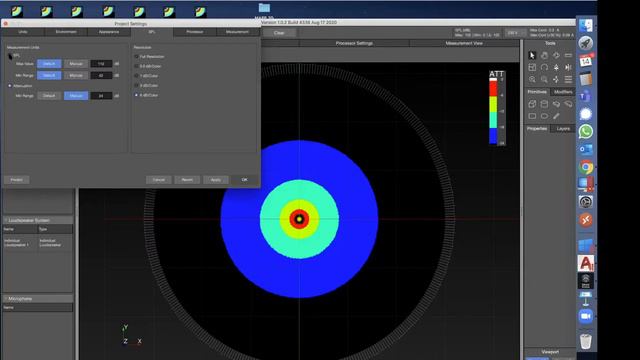640x360 pixels.
Task: Click the SPL Max Value field
Action: pos(101,64)
